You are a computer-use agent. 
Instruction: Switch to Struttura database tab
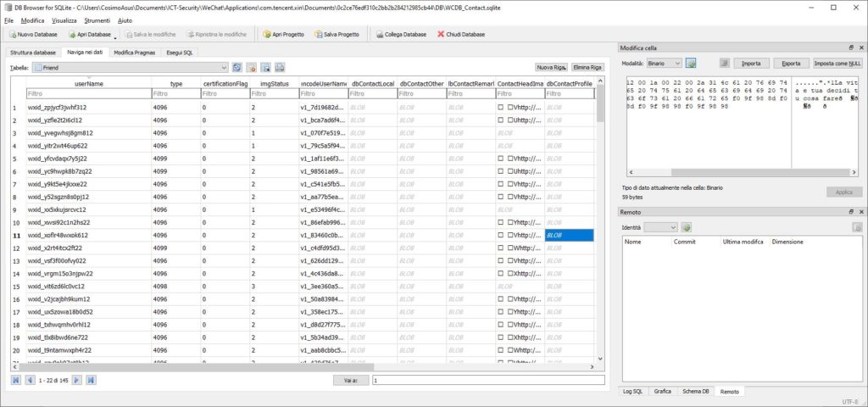[33, 53]
